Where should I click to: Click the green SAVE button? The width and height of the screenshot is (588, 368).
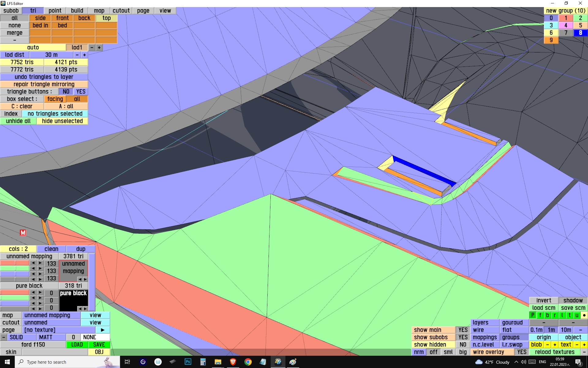[99, 345]
